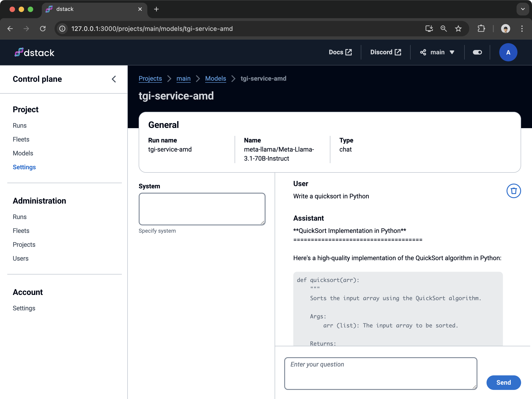The width and height of the screenshot is (532, 399).
Task: Open Administration Projects in sidebar
Action: [x=24, y=245]
